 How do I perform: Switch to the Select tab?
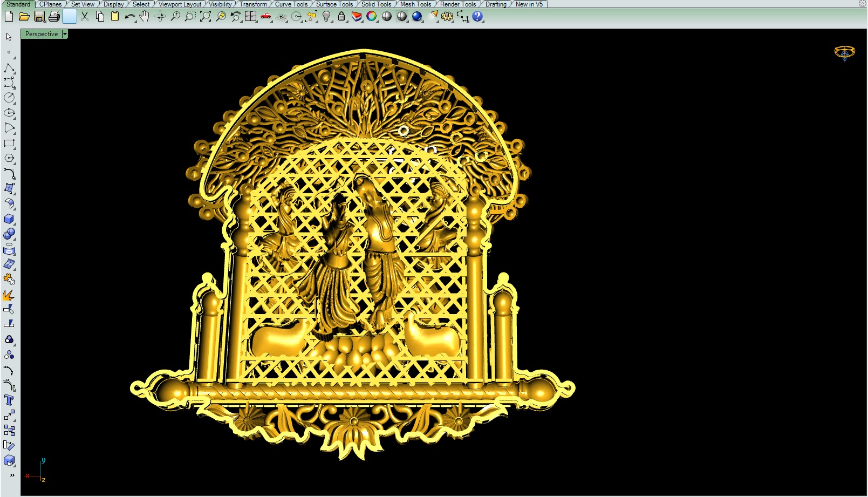pos(141,4)
